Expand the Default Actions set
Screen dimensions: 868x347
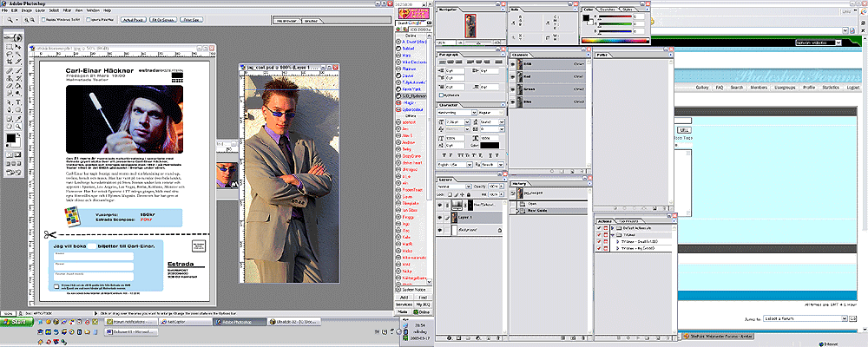click(x=611, y=227)
